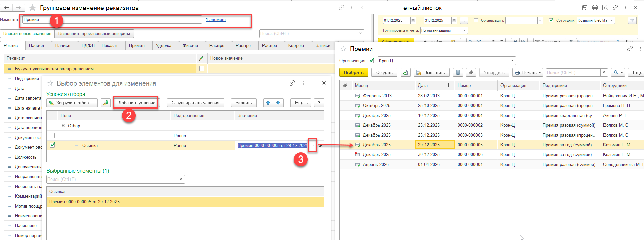Enable the Организация checkbox in report filter
This screenshot has width=644, height=240.
point(476,20)
